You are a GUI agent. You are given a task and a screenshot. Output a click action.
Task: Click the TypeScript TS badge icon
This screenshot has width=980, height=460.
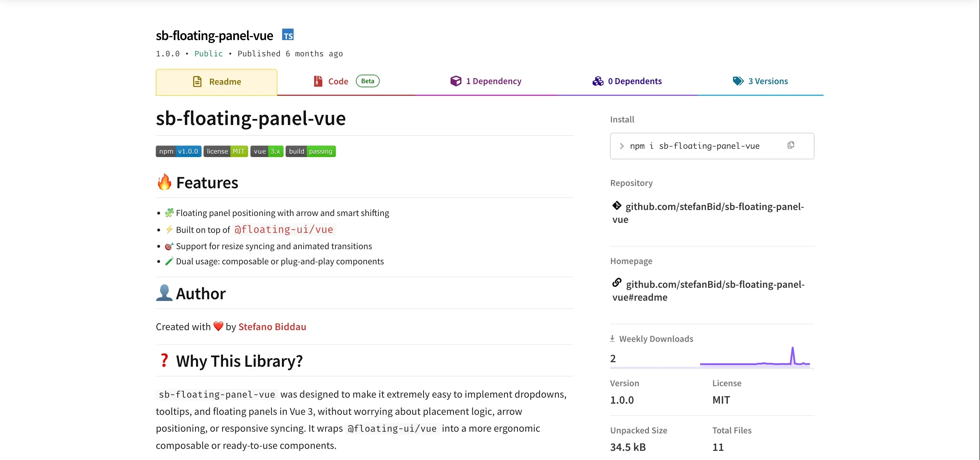coord(288,35)
